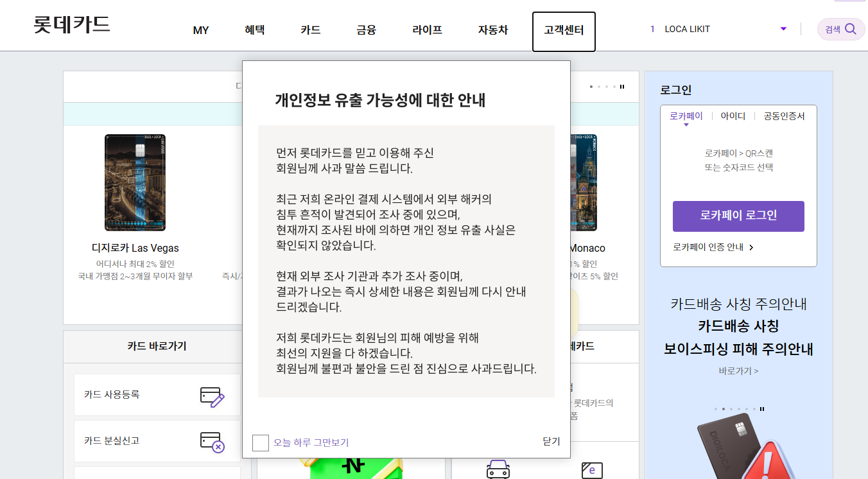Open the 디지로카 Las Vegas card image
Screen dimensions: 868x479
[135, 182]
